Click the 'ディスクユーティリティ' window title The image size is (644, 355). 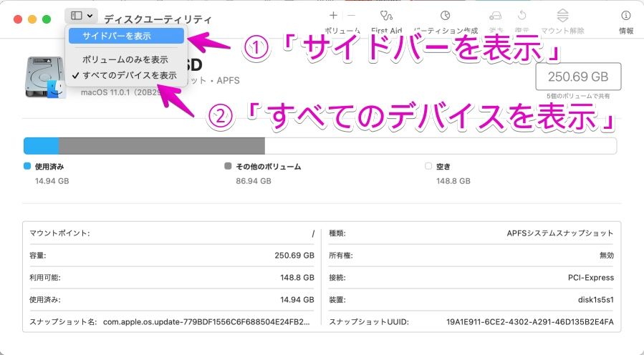pos(158,19)
